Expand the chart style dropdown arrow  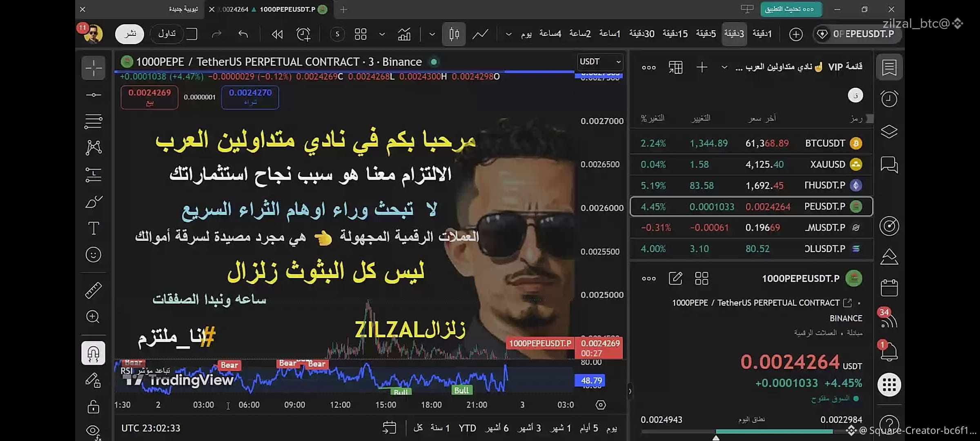[x=432, y=34]
